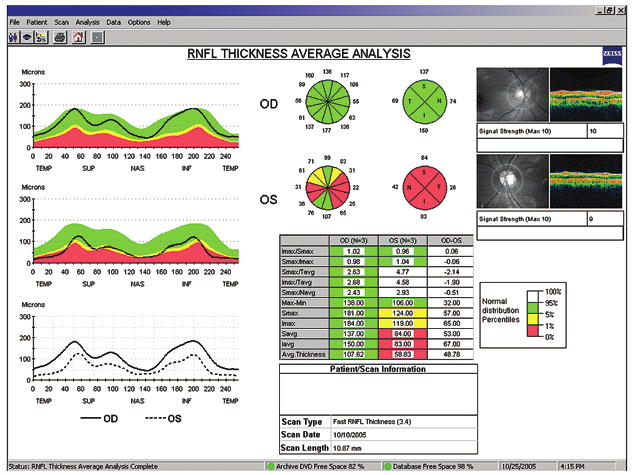635x475 pixels.
Task: Click the eye scan toolbar icon
Action: [26, 37]
